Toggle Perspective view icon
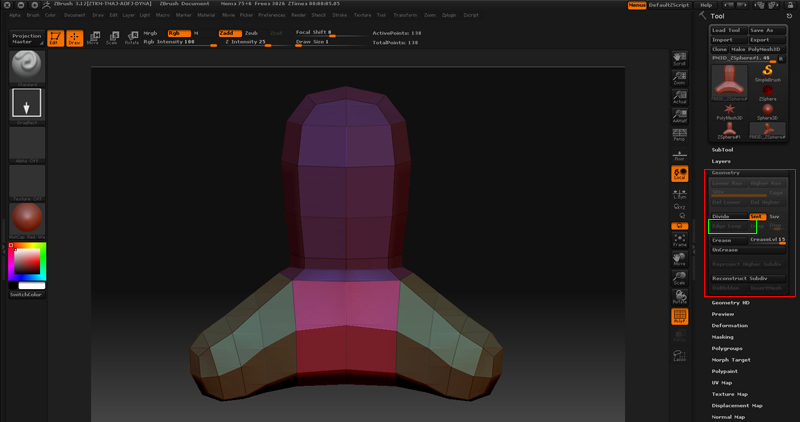The height and width of the screenshot is (422, 800). pyautogui.click(x=679, y=136)
